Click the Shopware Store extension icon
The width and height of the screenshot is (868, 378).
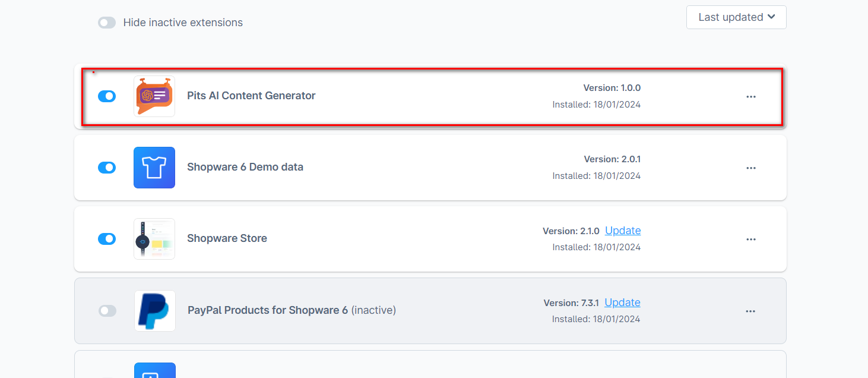pyautogui.click(x=154, y=239)
